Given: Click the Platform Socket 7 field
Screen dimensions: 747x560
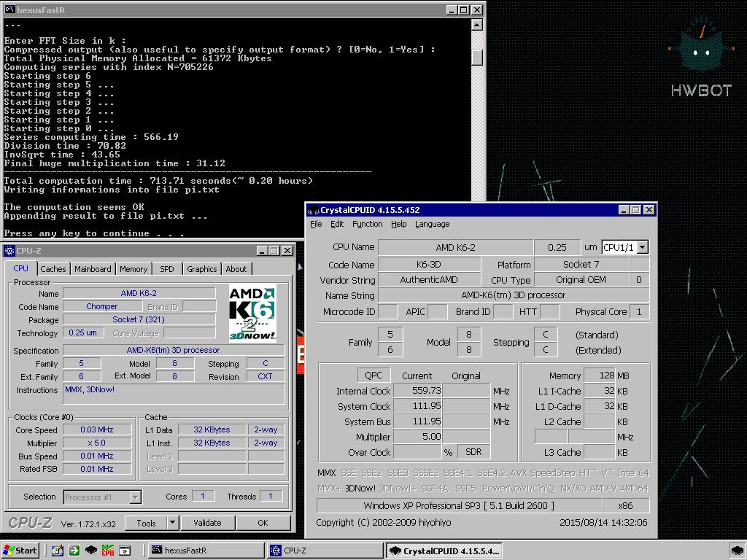Looking at the screenshot, I should tap(581, 264).
